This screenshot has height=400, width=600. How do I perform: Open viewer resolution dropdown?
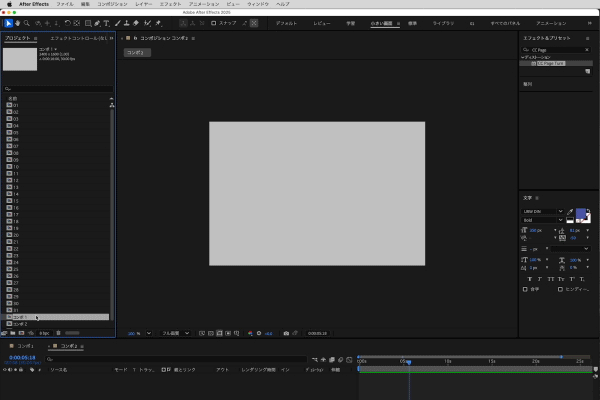175,333
